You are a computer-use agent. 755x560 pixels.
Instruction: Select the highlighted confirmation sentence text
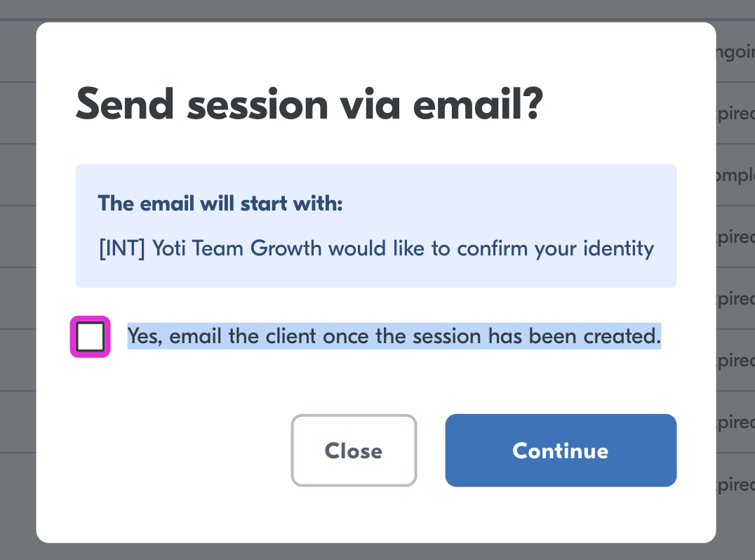point(394,336)
